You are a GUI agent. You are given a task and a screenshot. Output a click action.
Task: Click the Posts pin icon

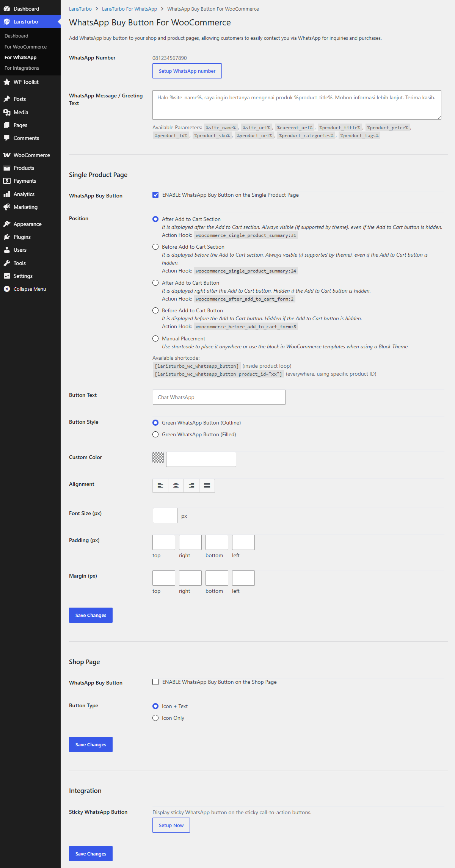click(x=7, y=99)
